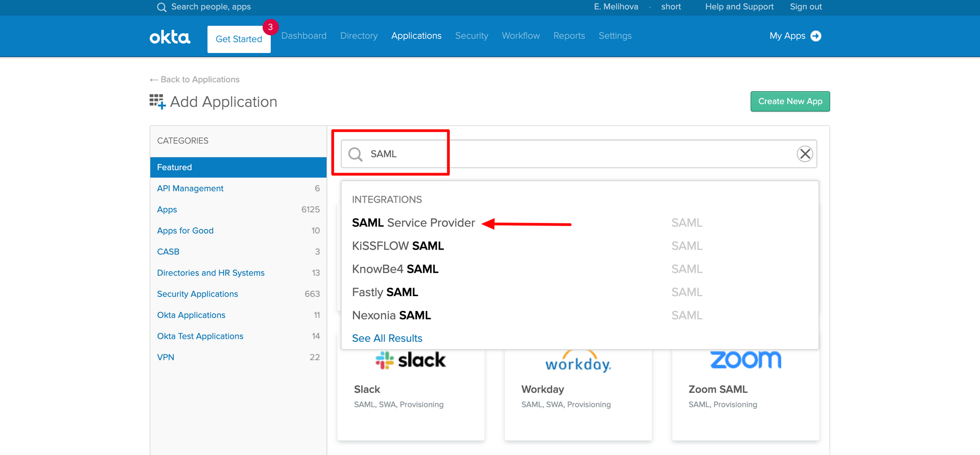Click the E. Melihova user name
Image resolution: width=980 pixels, height=455 pixels.
(x=616, y=7)
